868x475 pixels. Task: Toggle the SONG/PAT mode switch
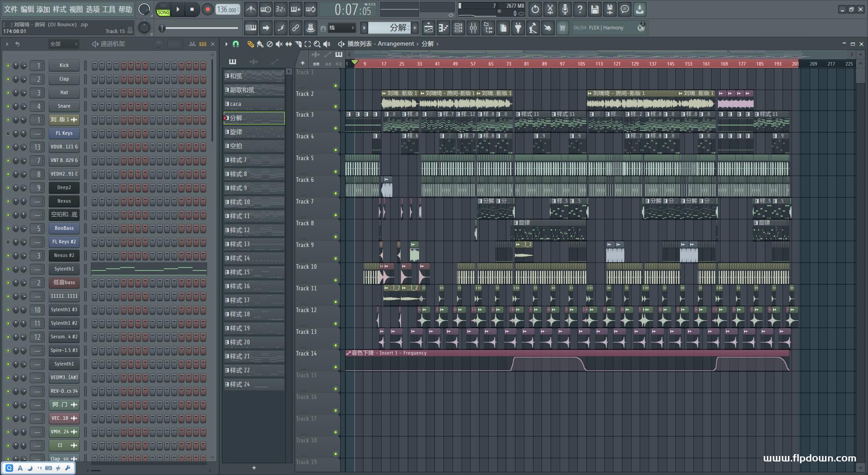click(x=164, y=9)
